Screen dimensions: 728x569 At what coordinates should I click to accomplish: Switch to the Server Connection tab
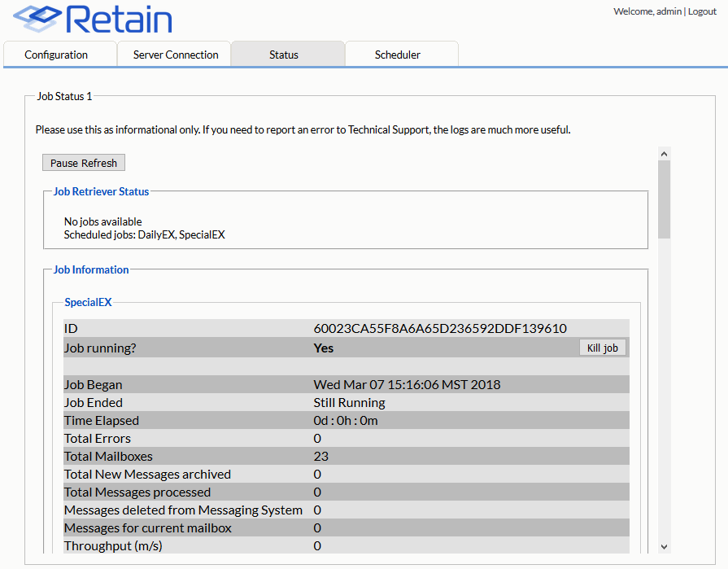click(x=176, y=55)
